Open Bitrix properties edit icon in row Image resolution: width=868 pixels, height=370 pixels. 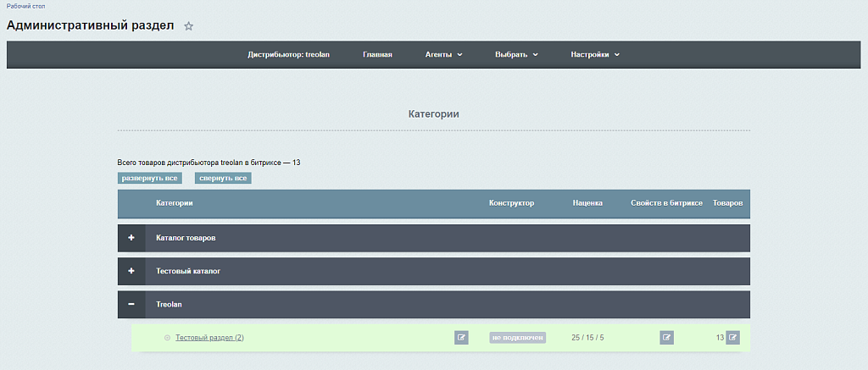(666, 338)
